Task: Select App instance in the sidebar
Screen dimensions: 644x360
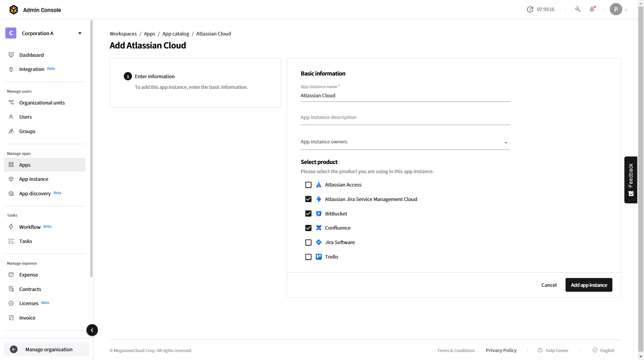Action: click(45, 179)
